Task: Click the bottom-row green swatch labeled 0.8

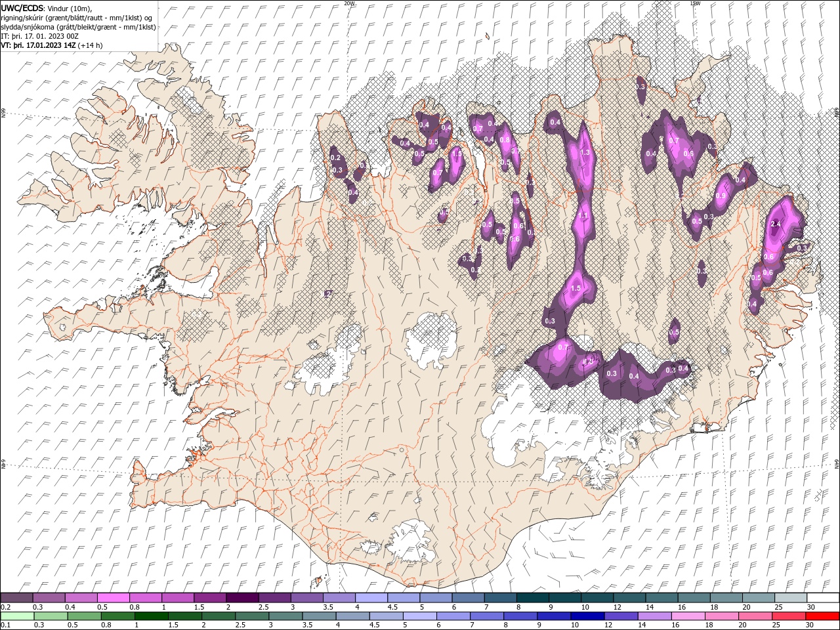Action: pos(117,616)
